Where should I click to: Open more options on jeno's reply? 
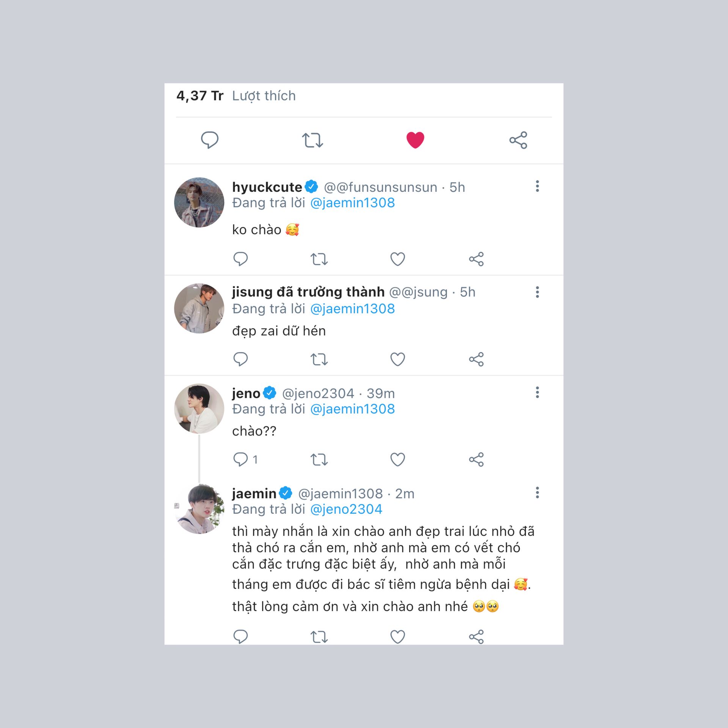pyautogui.click(x=537, y=392)
